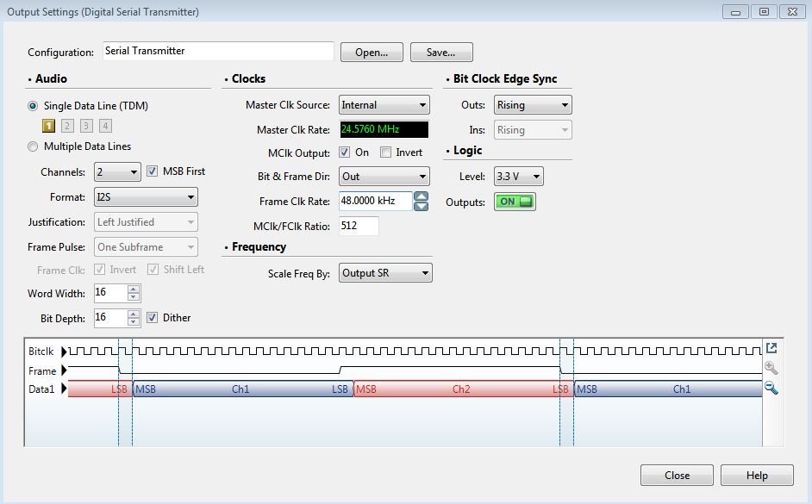
Task: Open Master Clk Source dropdown
Action: 384,105
